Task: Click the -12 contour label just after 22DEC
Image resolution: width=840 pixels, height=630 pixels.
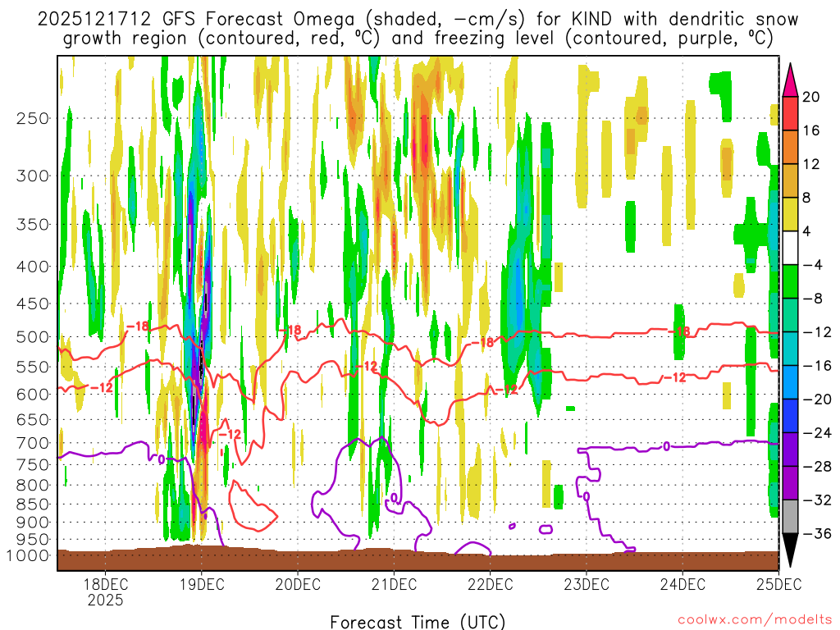Action: [x=507, y=389]
